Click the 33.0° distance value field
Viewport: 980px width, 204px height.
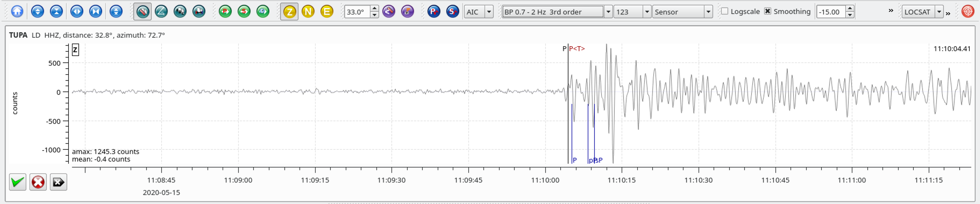pos(357,12)
